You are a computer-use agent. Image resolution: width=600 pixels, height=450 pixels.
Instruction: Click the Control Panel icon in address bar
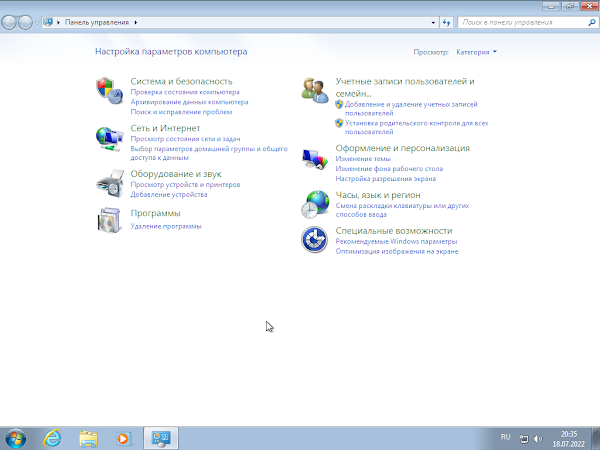pos(48,22)
